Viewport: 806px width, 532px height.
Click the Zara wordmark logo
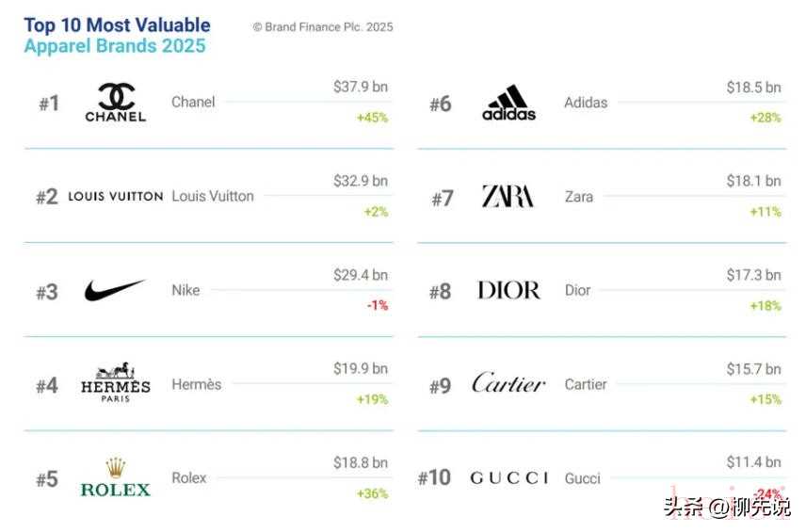click(x=508, y=197)
